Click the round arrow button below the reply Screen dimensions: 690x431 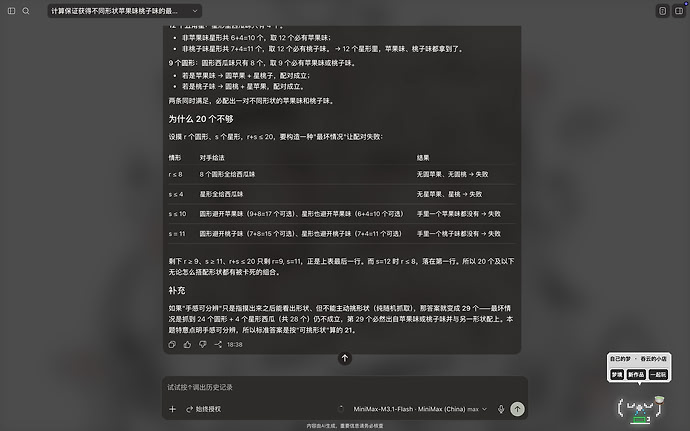click(x=345, y=358)
